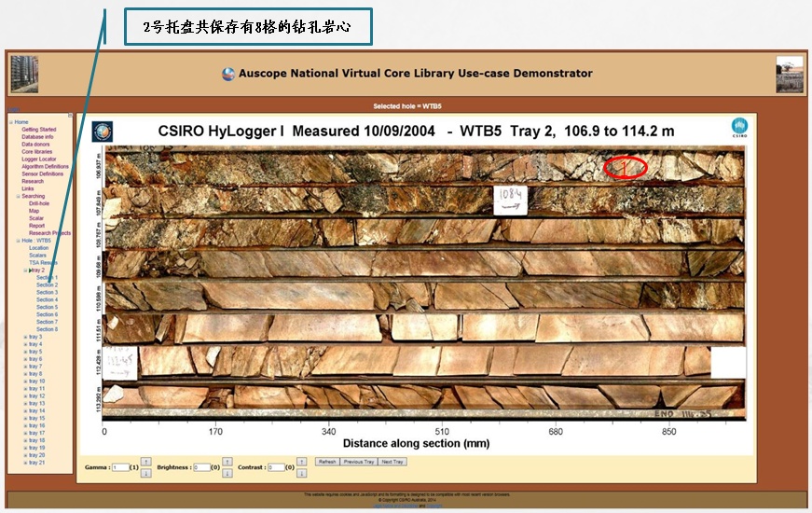The image size is (812, 513).
Task: Select tray 8 in the tree
Action: coord(35,374)
